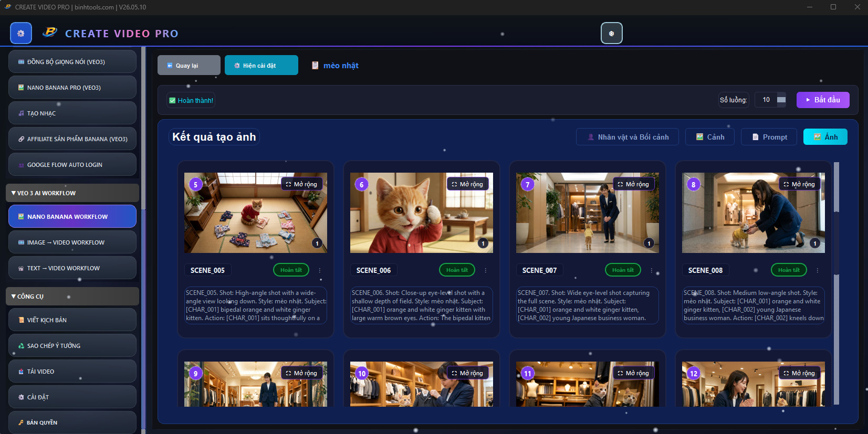Click the gear button beside the logo
Screen dimensions: 868x434
click(21, 33)
